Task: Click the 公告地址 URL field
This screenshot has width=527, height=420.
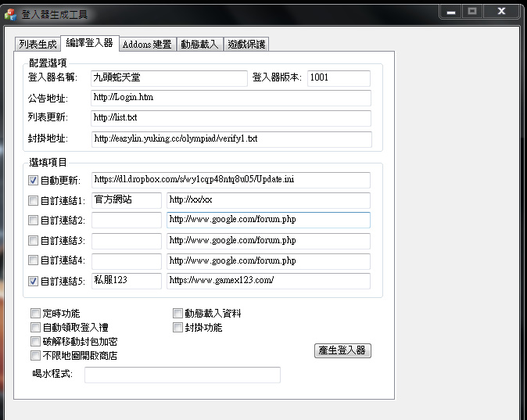Action: [x=231, y=98]
